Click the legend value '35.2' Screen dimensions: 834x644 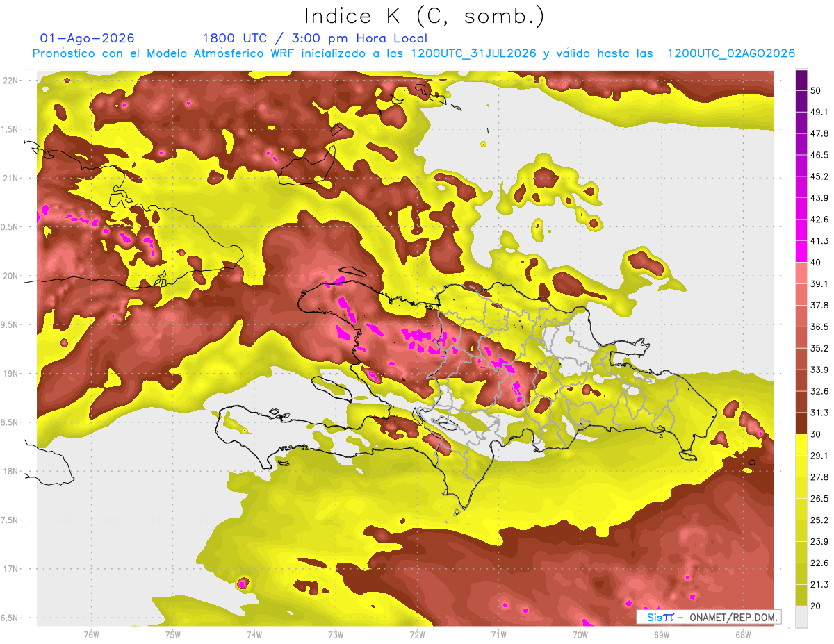click(819, 348)
